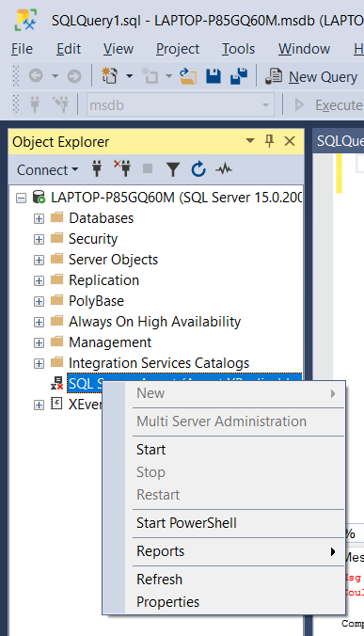Expand the Databases folder node

point(39,218)
